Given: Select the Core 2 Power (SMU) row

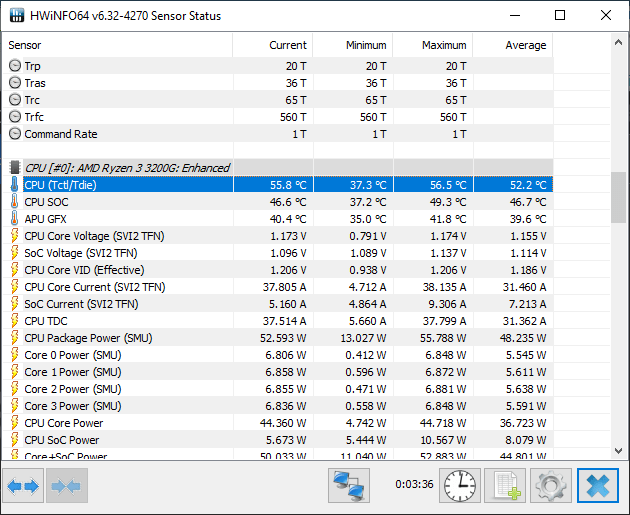Looking at the screenshot, I should pos(278,389).
